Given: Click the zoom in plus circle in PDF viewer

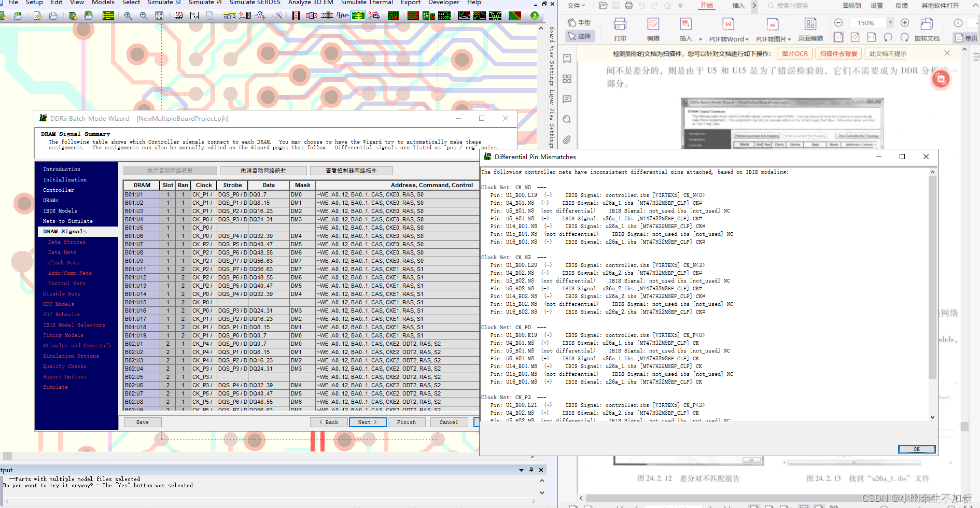Looking at the screenshot, I should [905, 23].
